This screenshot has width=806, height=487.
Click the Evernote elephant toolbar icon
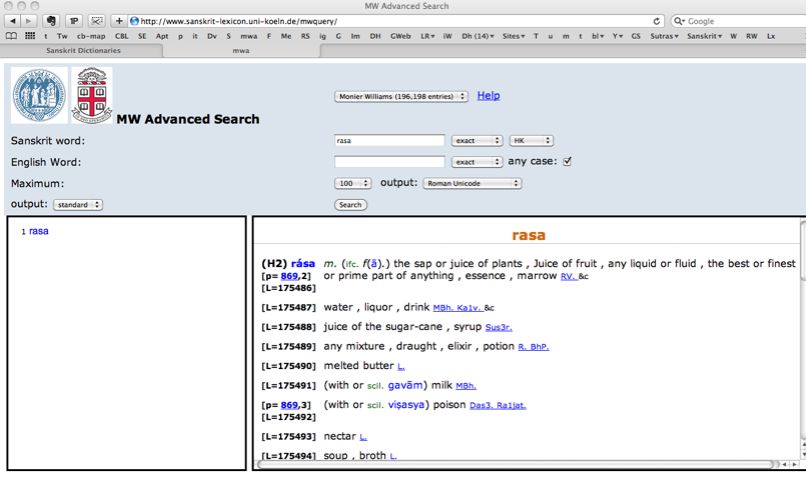pos(51,21)
